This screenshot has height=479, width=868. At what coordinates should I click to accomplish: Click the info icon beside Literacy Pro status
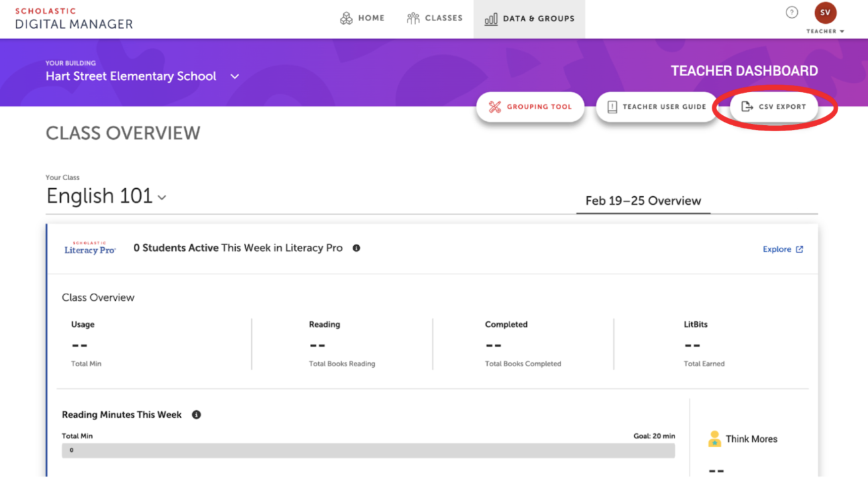[356, 248]
